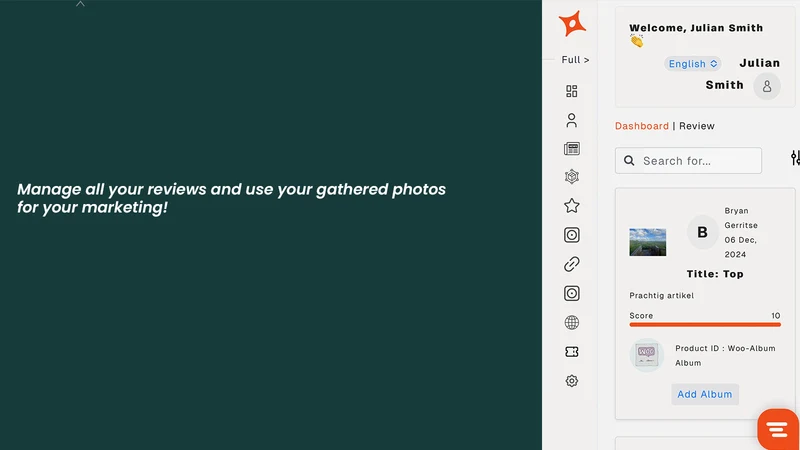
Task: Open the link chain sidebar icon
Action: point(571,264)
